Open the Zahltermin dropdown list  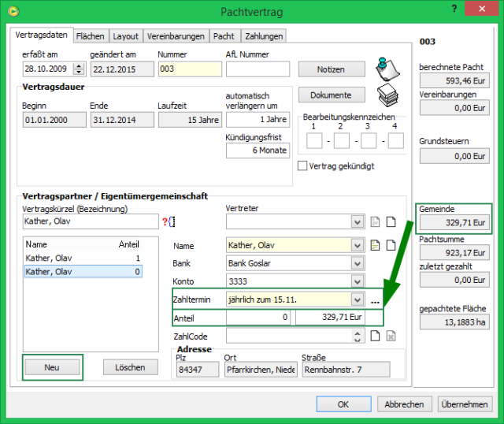pyautogui.click(x=358, y=300)
